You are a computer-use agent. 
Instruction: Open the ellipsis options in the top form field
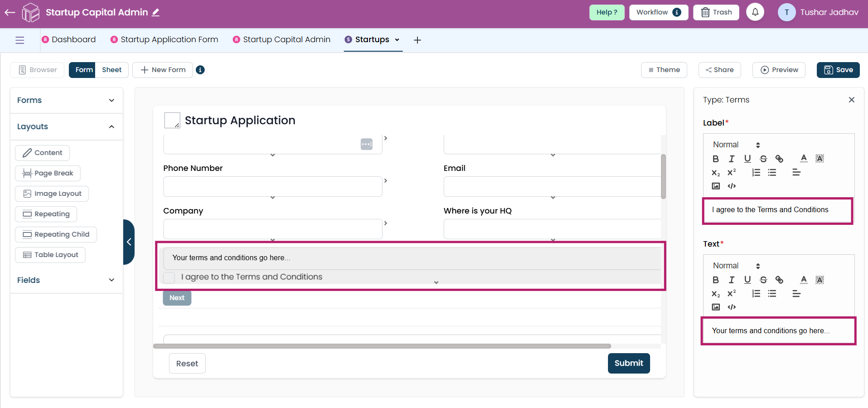click(366, 144)
